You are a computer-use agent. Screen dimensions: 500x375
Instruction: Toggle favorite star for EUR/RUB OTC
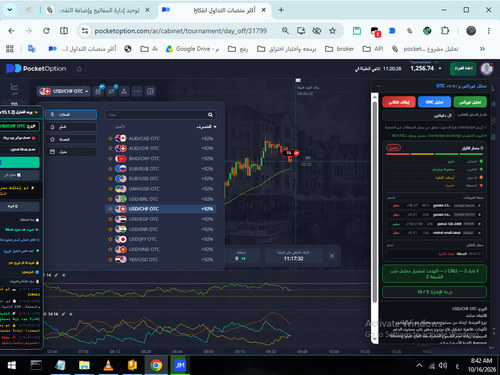(110, 169)
